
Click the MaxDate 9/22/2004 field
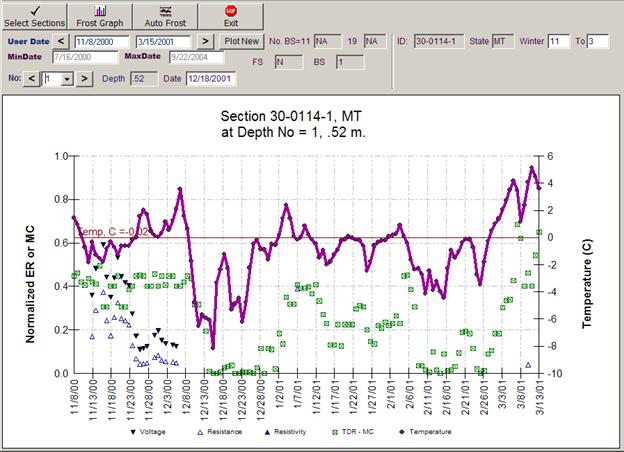tap(197, 57)
